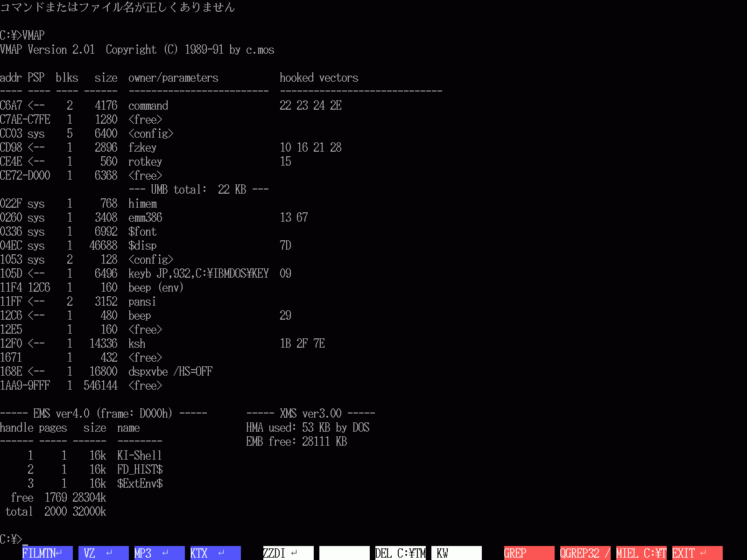
Task: Select the KW function key
Action: pos(456,553)
